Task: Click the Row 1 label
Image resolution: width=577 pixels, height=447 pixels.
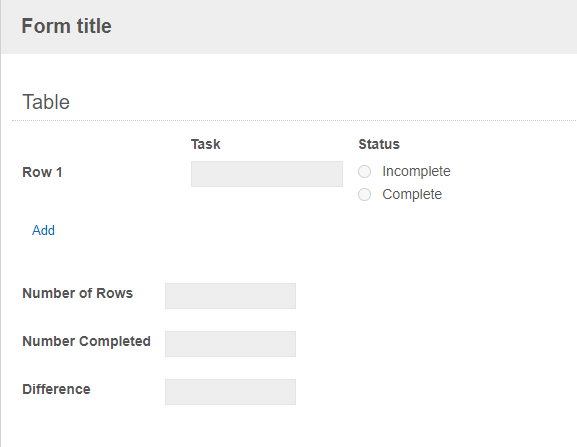Action: (42, 172)
